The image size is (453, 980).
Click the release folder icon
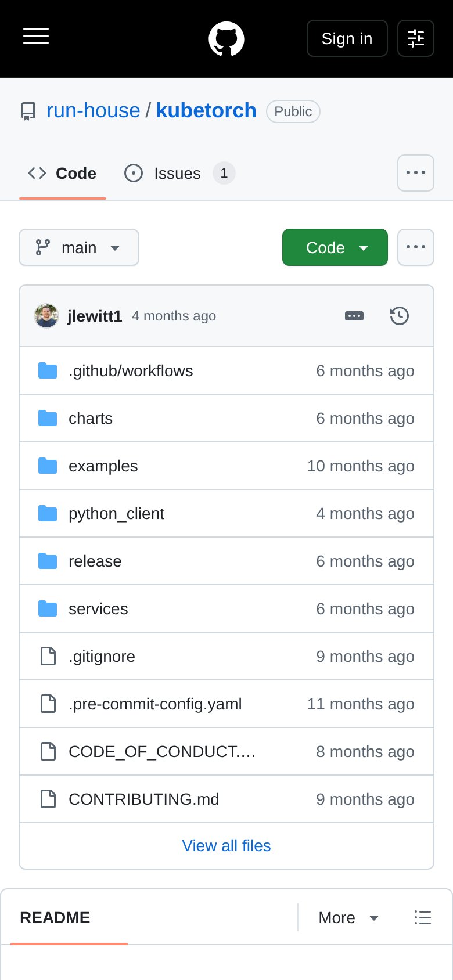48,561
